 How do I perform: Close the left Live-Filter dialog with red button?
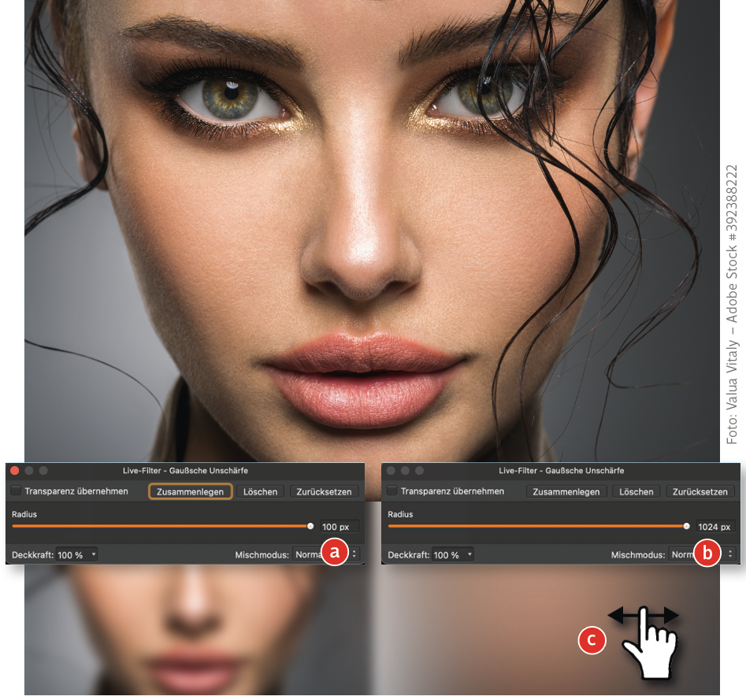[x=15, y=470]
